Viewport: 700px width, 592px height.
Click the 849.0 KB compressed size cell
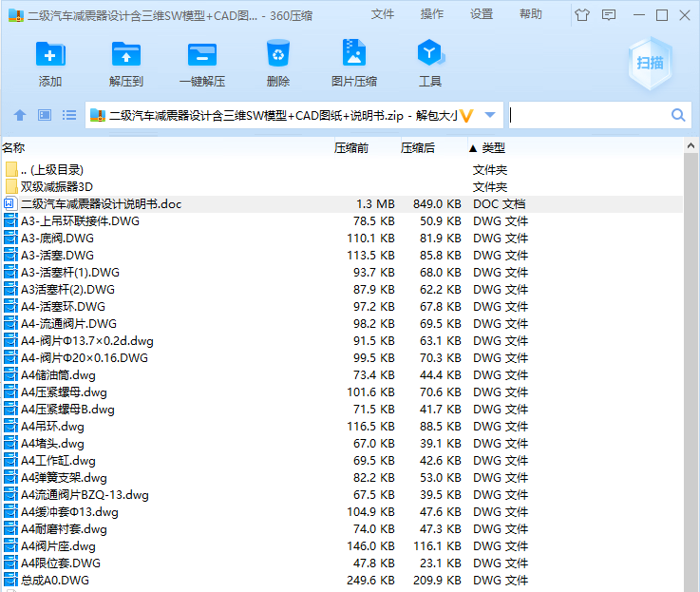[x=437, y=204]
